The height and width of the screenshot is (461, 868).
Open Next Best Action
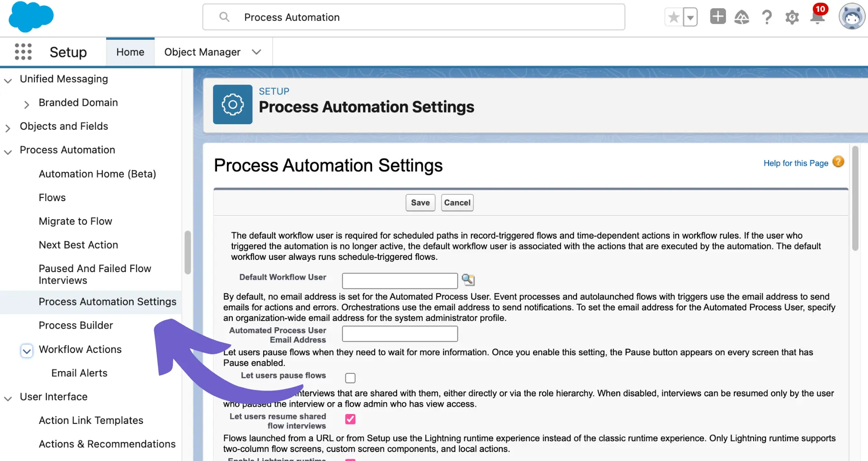coord(78,245)
